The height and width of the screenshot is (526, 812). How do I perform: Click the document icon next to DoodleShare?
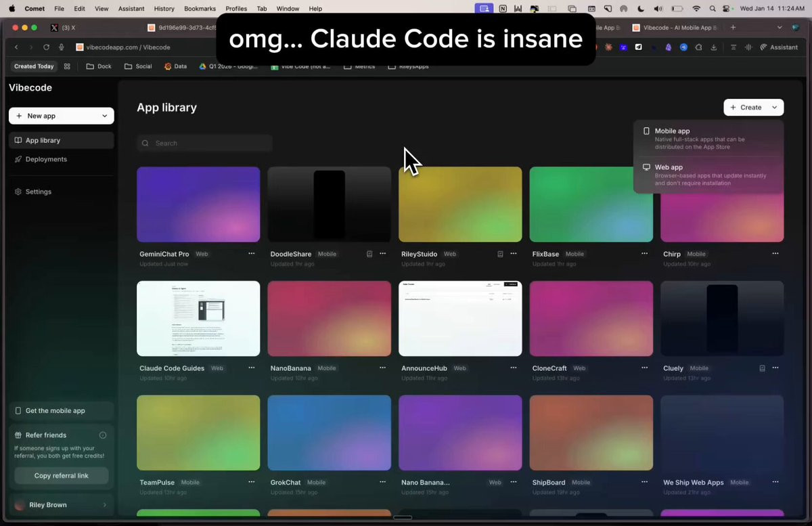coord(369,254)
